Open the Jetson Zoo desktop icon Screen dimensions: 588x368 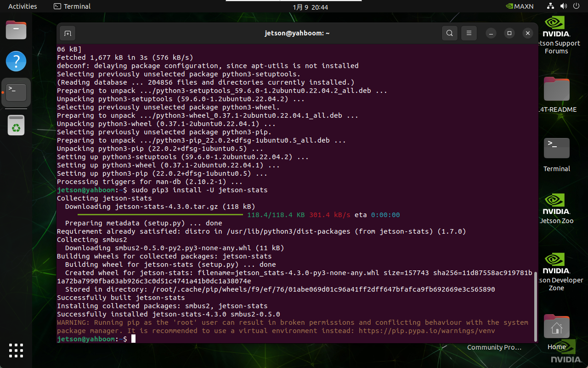click(556, 208)
